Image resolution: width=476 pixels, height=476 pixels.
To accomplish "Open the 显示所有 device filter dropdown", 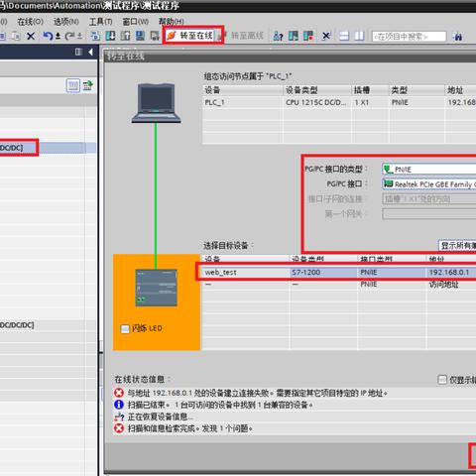I will tap(457, 246).
